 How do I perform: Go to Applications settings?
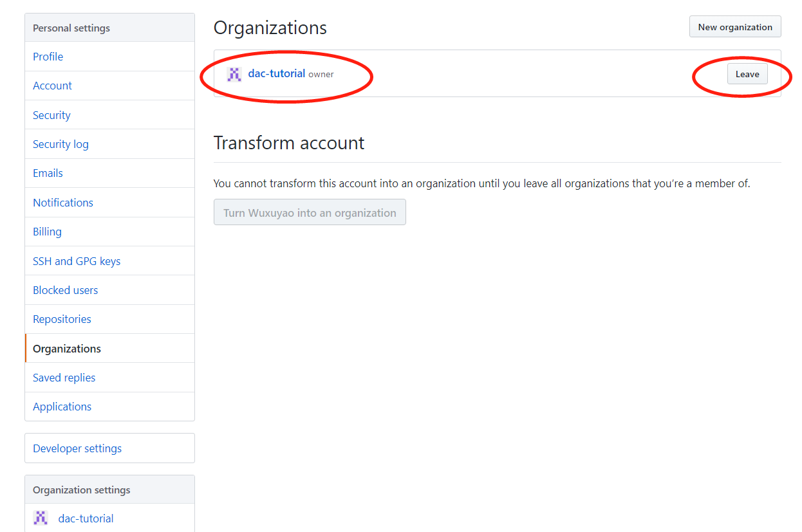pyautogui.click(x=62, y=407)
